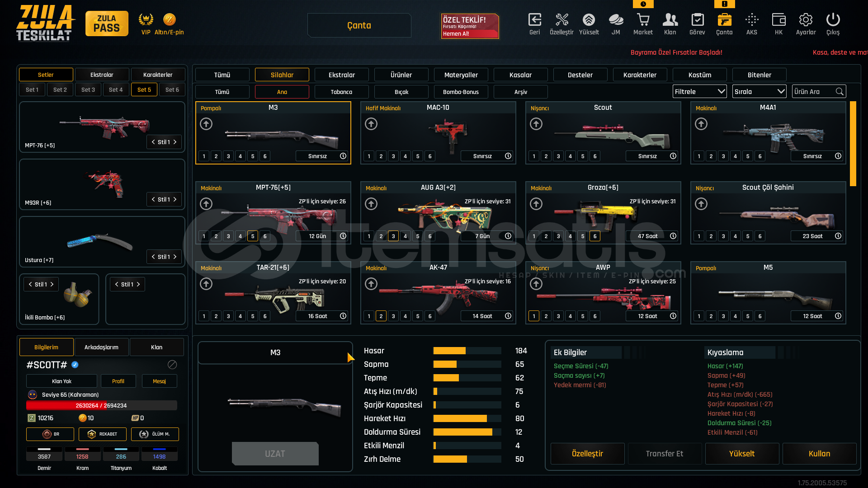
Task: Click the Hareket Hızı stat bar
Action: pyautogui.click(x=467, y=418)
